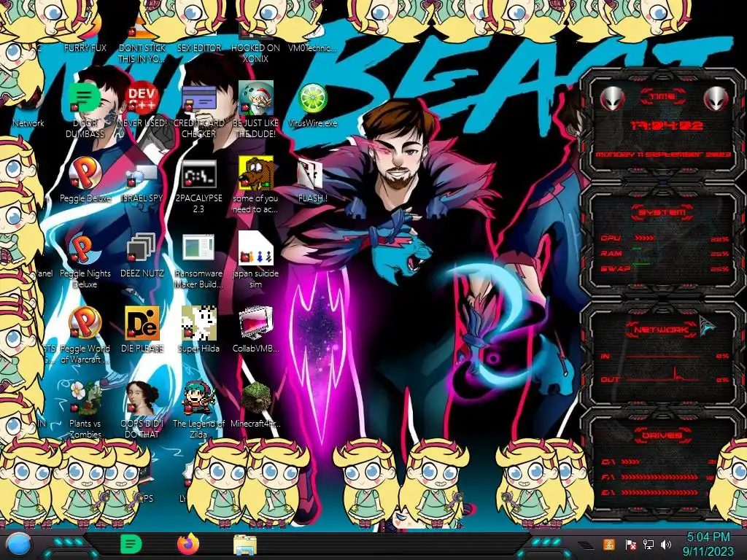Viewport: 747px width, 560px height.
Task: Click the arrow icon beside NETWORK header
Action: coord(708,326)
